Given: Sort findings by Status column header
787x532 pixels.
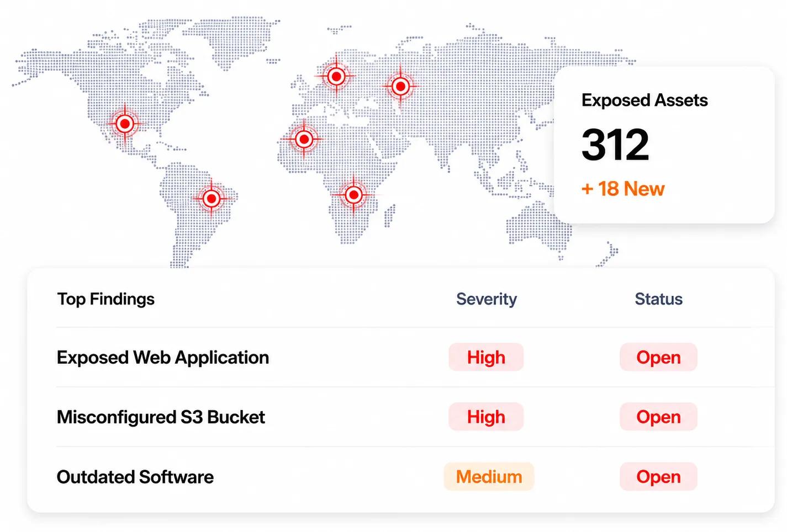Looking at the screenshot, I should [658, 299].
